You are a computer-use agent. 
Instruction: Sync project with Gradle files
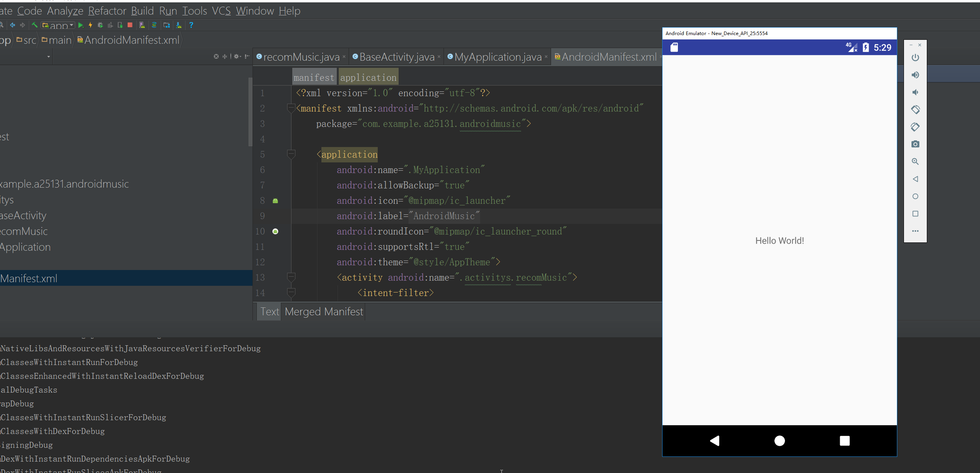tap(154, 25)
